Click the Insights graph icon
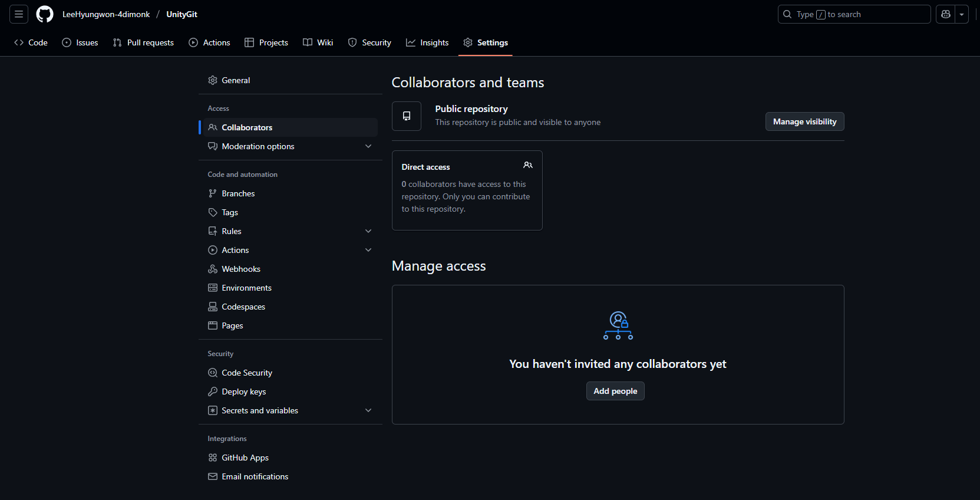The image size is (980, 500). tap(411, 42)
